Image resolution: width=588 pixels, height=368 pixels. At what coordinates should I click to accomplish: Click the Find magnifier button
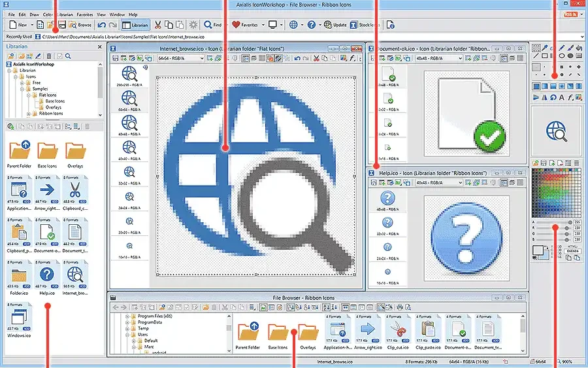point(212,25)
